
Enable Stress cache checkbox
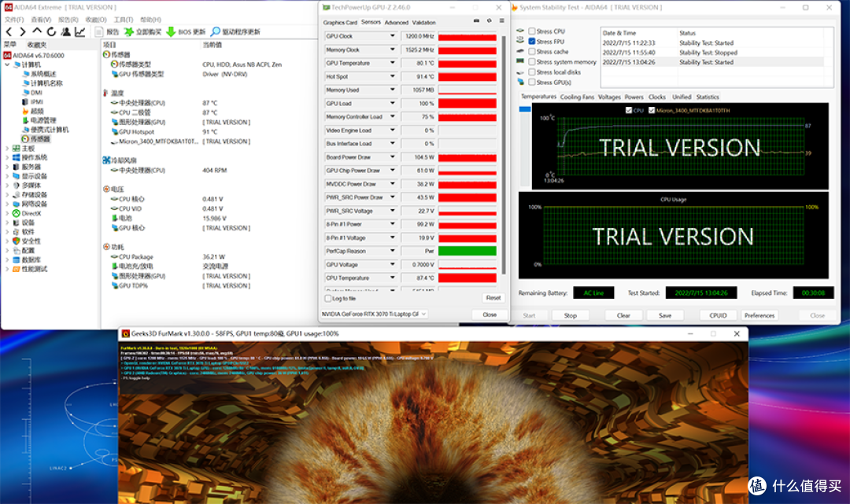[532, 51]
